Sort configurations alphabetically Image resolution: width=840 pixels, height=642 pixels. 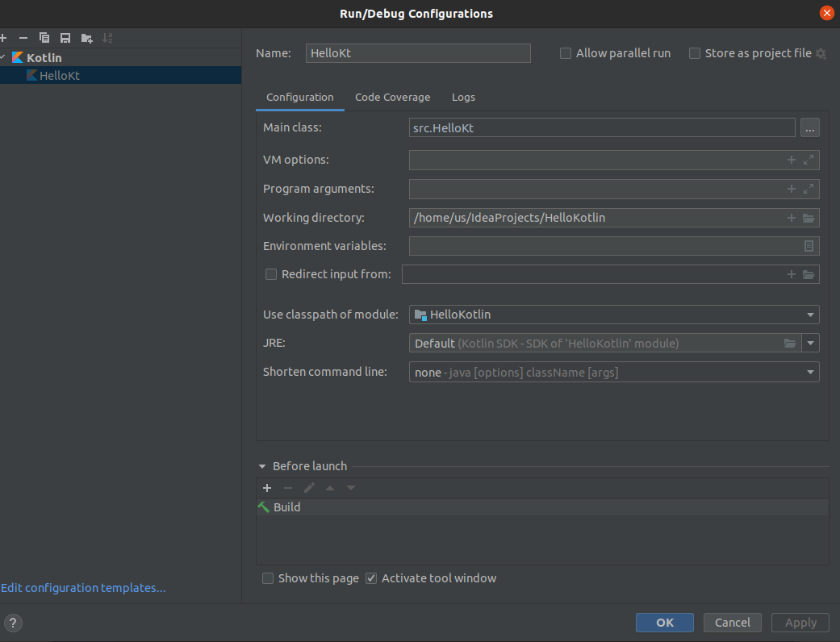pyautogui.click(x=107, y=38)
